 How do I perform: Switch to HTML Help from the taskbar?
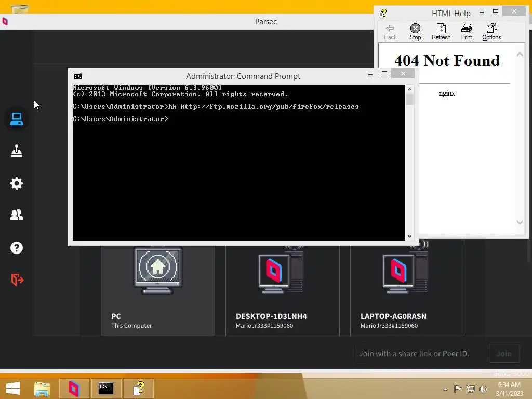pyautogui.click(x=138, y=389)
